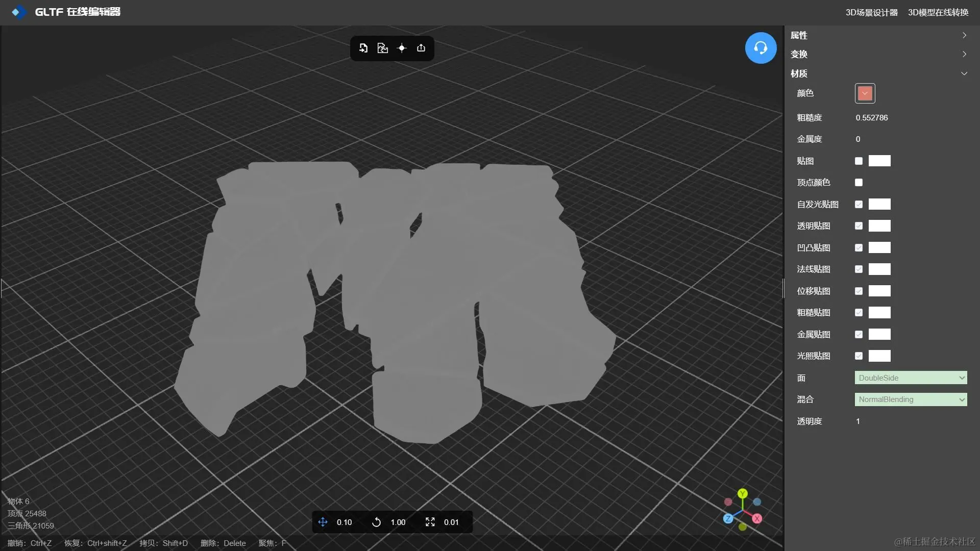Toggle the 顶点颜色 vertex color checkbox
980x551 pixels.
859,183
